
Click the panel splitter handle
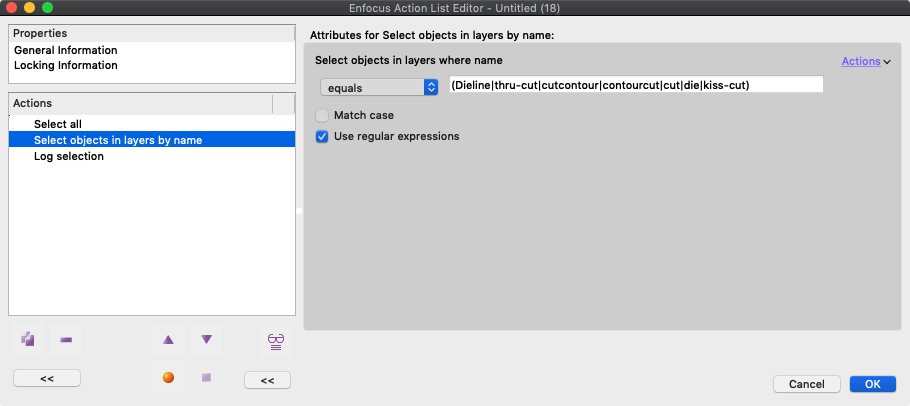299,211
